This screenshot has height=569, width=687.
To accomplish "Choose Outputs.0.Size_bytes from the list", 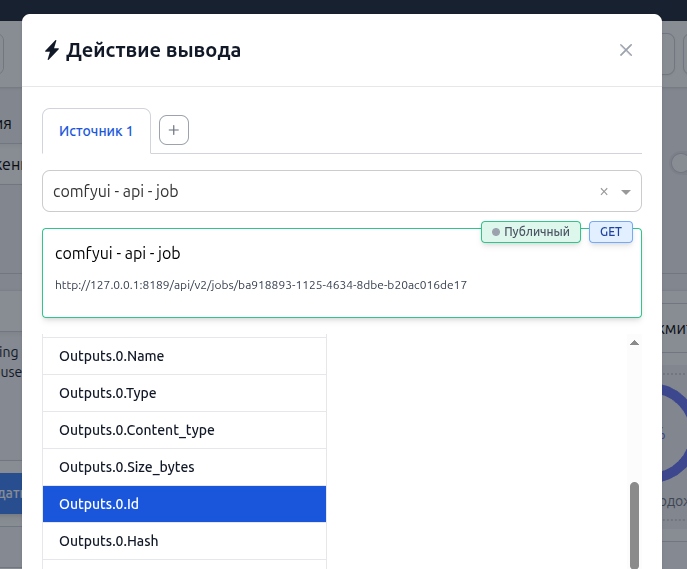I will [x=184, y=467].
